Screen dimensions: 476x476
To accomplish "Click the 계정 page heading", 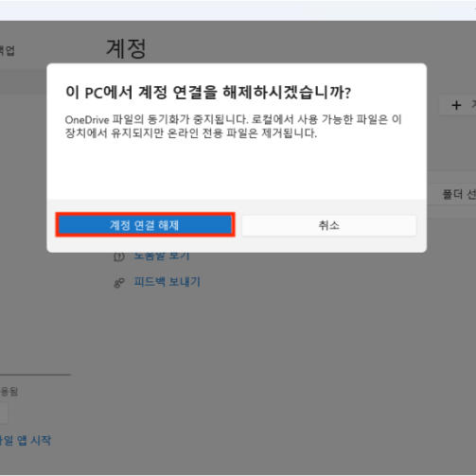I will [x=126, y=48].
